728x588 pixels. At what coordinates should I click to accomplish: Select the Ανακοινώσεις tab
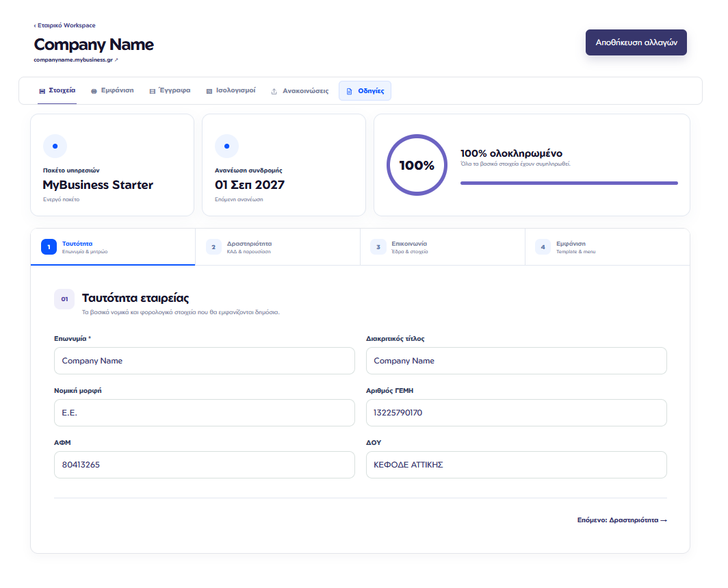(x=300, y=91)
